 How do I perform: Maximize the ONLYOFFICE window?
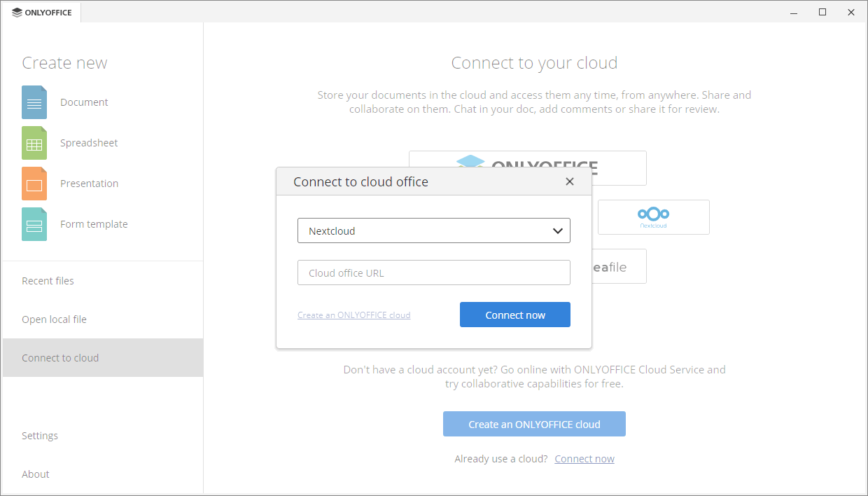(822, 13)
